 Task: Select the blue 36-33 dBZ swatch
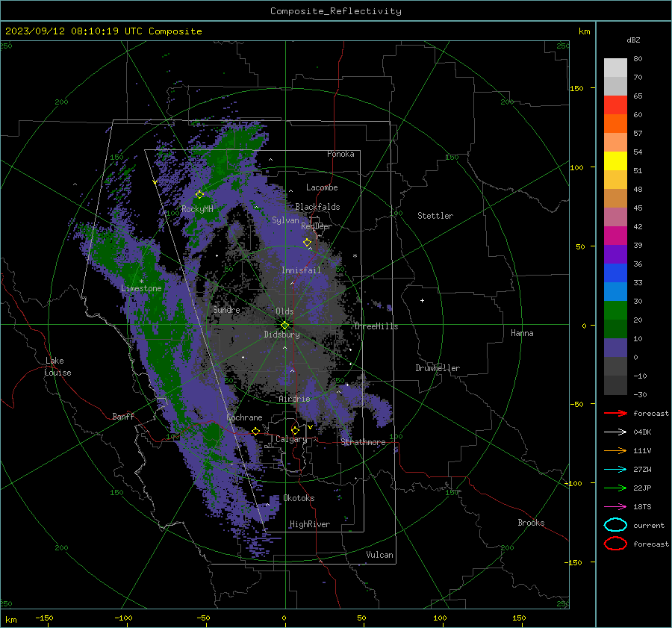615,273
